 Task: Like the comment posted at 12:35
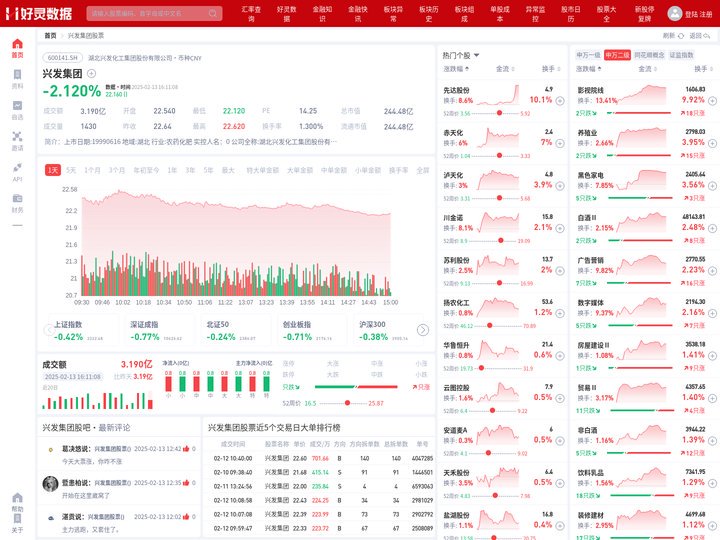click(186, 483)
